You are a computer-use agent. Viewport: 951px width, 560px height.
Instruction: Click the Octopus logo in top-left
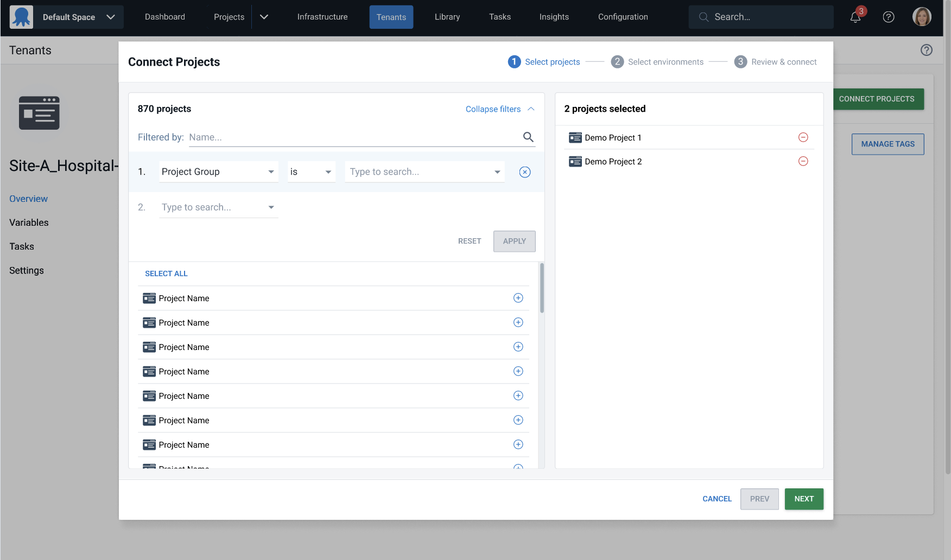21,17
